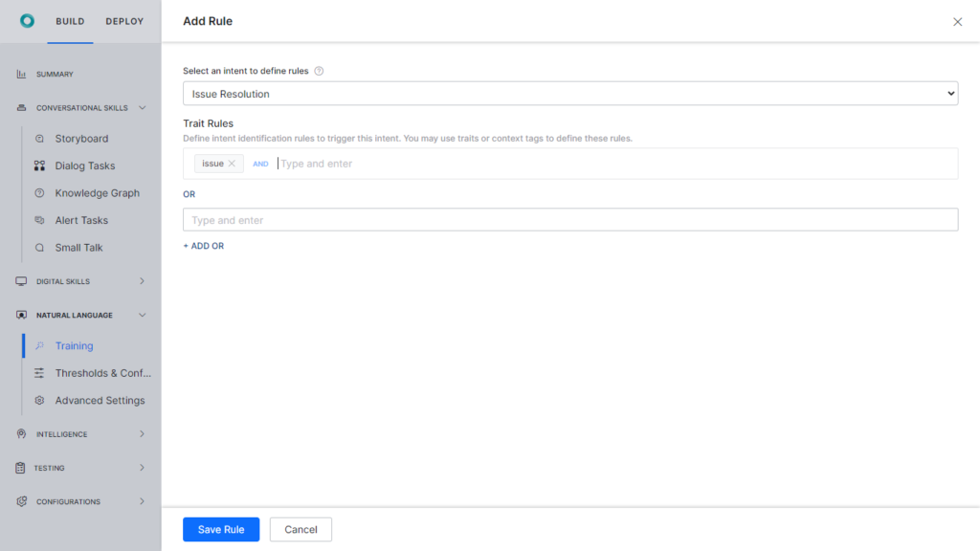The width and height of the screenshot is (980, 551).
Task: Click the Storyboard icon in sidebar
Action: click(x=39, y=139)
